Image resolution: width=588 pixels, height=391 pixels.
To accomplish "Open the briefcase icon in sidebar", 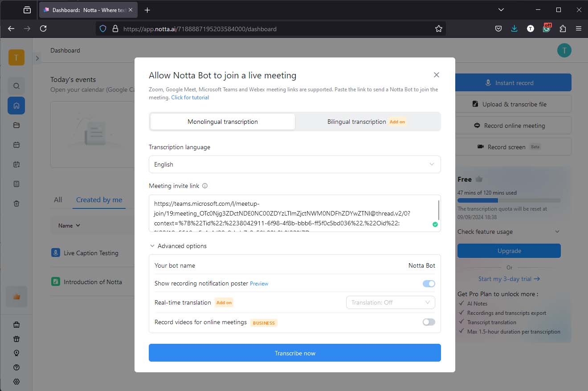I will (x=16, y=325).
